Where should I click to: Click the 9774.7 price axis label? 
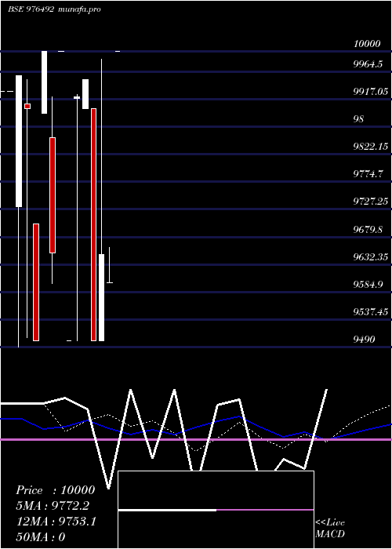[368, 173]
